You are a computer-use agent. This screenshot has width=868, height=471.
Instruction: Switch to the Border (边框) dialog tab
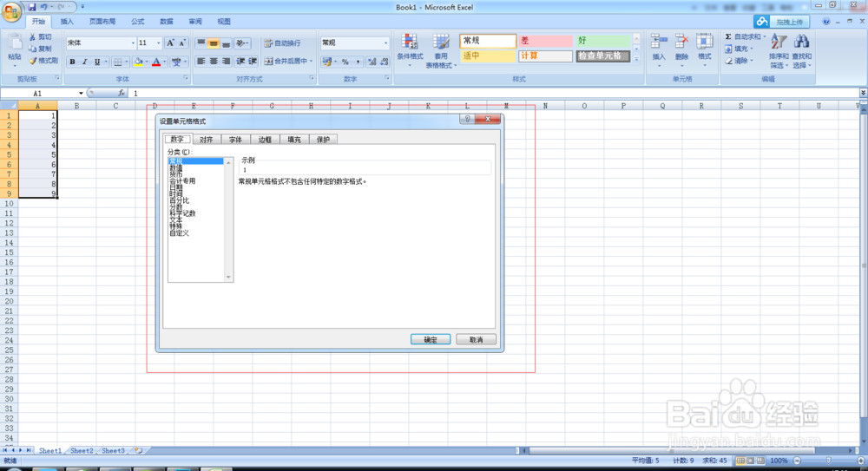265,140
